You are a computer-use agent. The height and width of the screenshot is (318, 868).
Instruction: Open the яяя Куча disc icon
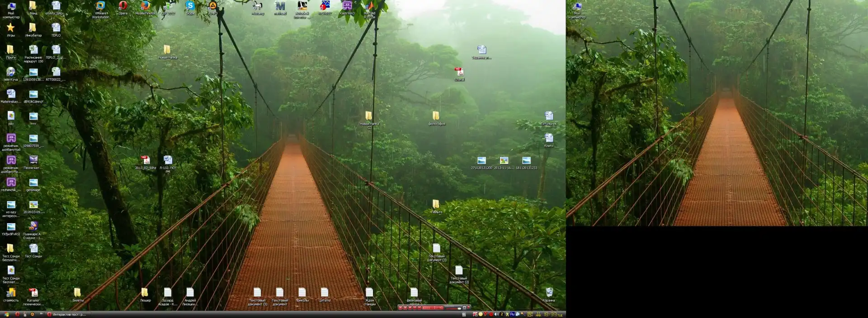coord(11,74)
